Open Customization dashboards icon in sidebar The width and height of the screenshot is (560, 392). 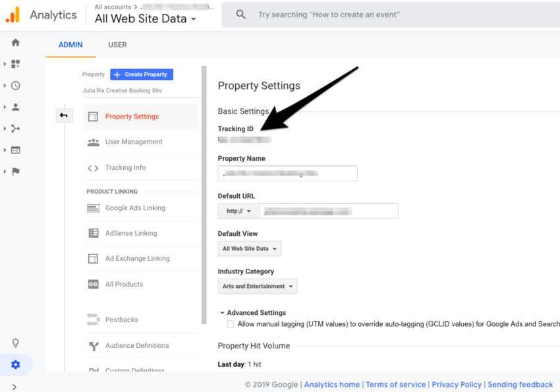click(x=16, y=64)
